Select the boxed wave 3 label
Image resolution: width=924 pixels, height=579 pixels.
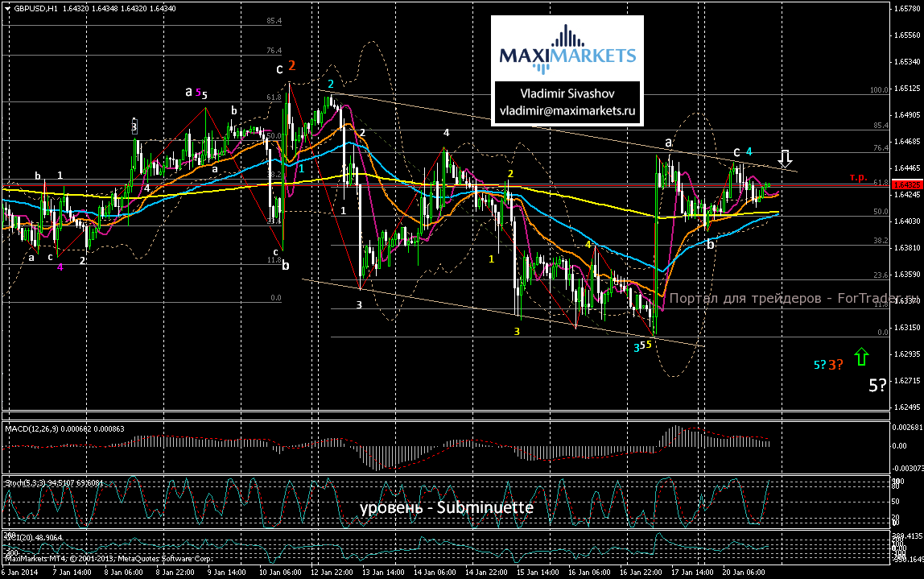(135, 126)
